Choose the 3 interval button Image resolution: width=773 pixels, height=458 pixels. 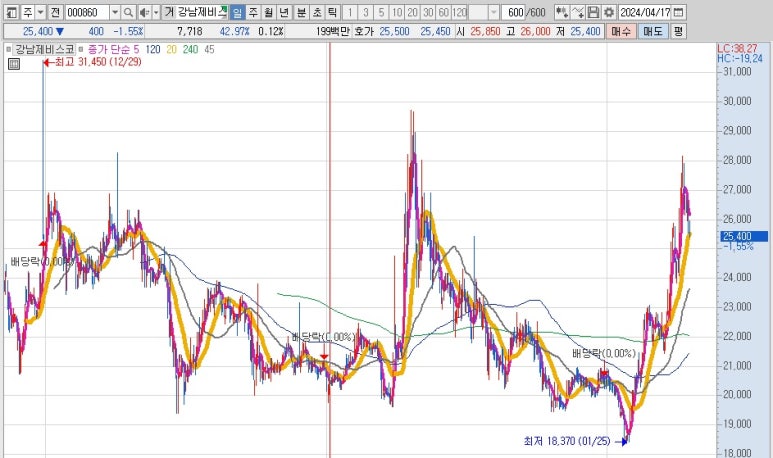click(366, 12)
